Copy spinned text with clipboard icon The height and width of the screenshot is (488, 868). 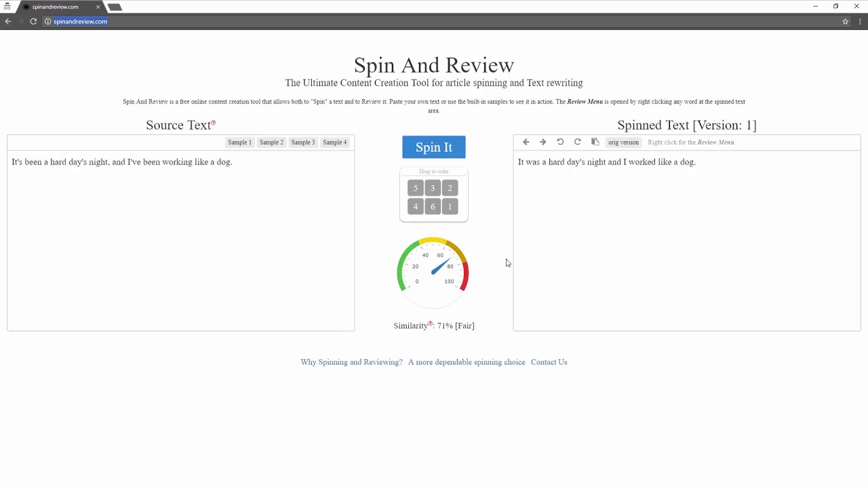point(595,142)
